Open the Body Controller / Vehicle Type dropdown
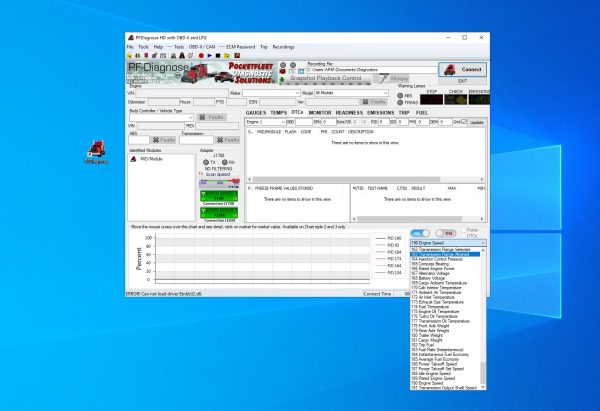 tap(161, 117)
